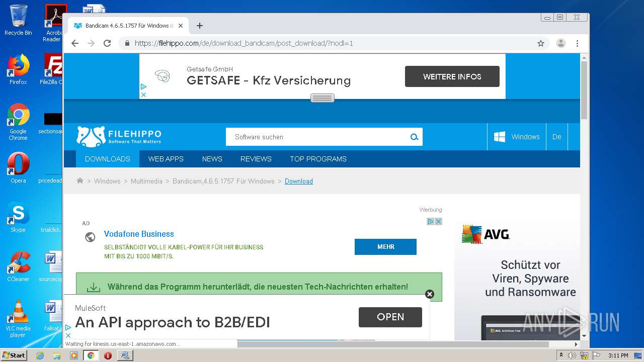
Task: Open the CCleaner desktop shortcut
Action: [18, 266]
